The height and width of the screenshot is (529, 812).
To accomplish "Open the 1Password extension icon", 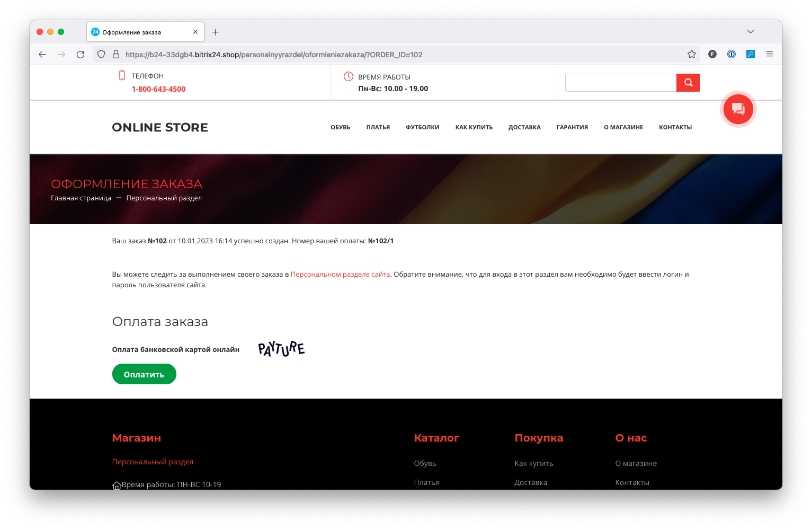I will 731,54.
